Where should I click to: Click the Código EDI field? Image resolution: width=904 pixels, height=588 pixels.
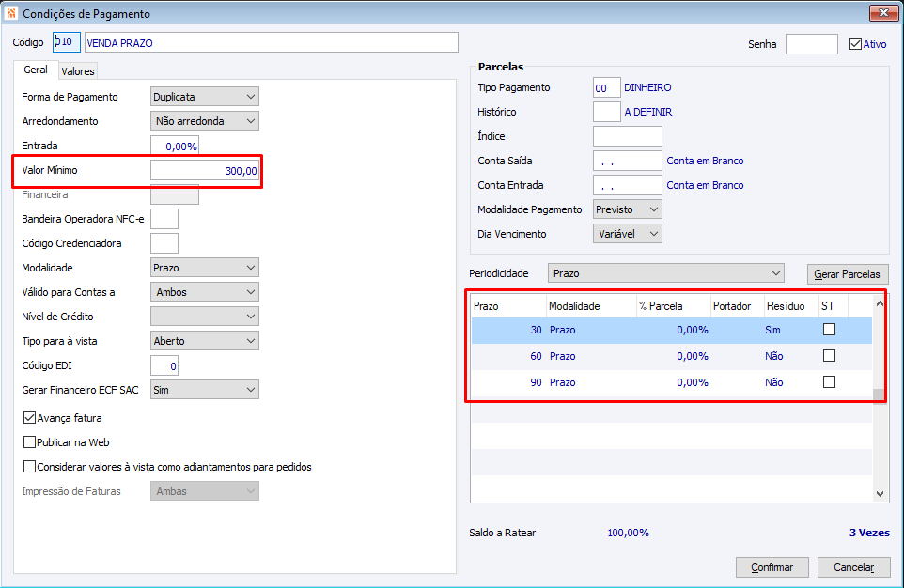164,365
